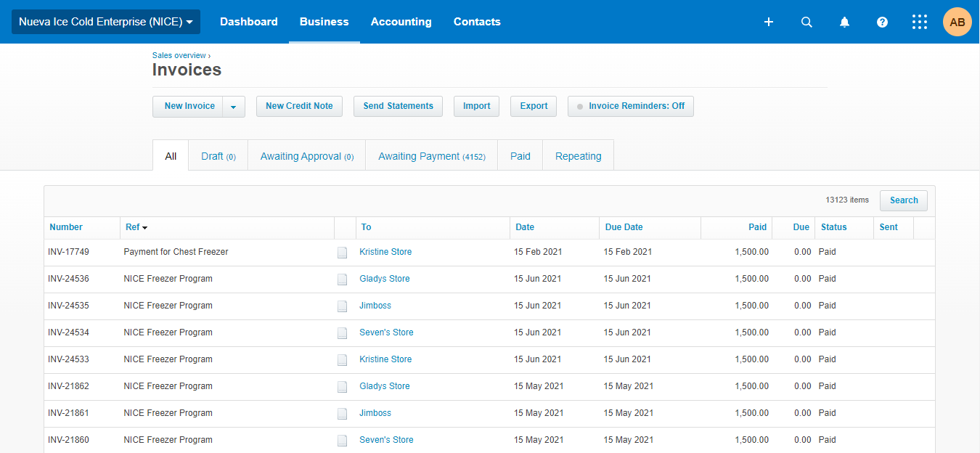This screenshot has width=980, height=453.
Task: Click invoice number INV-17749
Action: coord(68,252)
